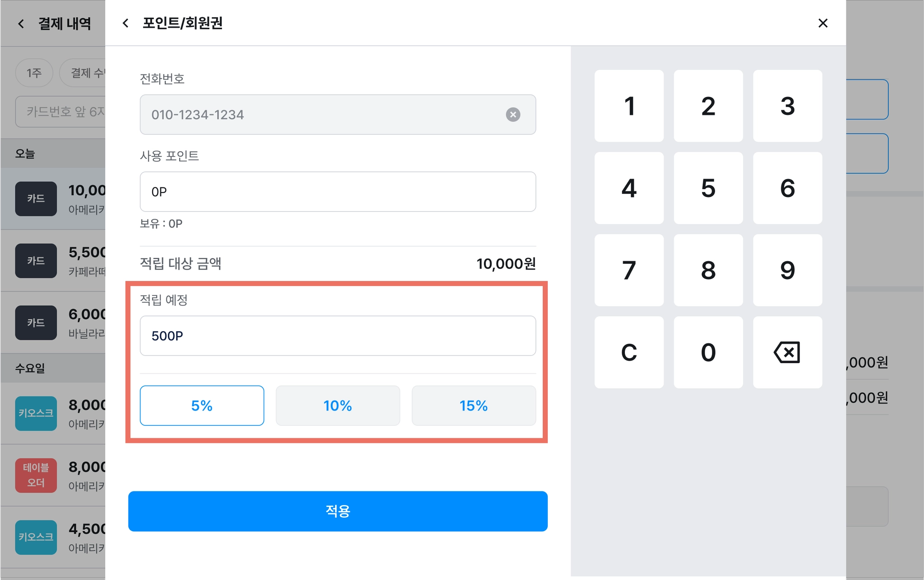Tap the backspace key on the keypad
This screenshot has width=924, height=580.
(787, 352)
